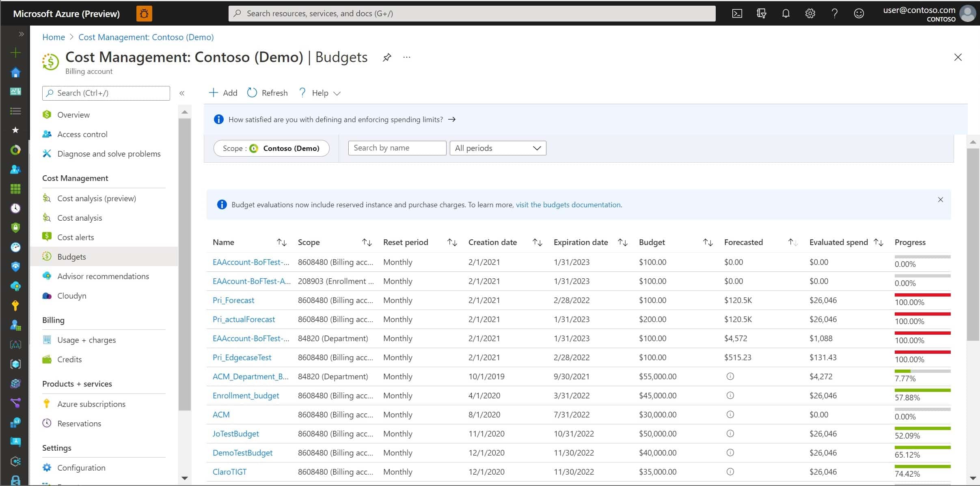Click the Add budget button
980x486 pixels.
click(223, 93)
